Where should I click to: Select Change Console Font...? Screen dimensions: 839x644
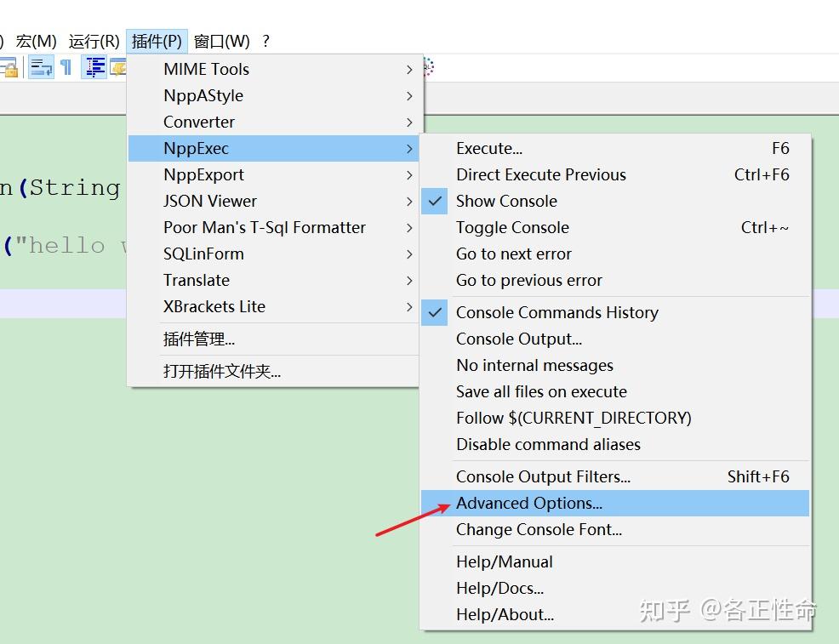click(x=539, y=529)
